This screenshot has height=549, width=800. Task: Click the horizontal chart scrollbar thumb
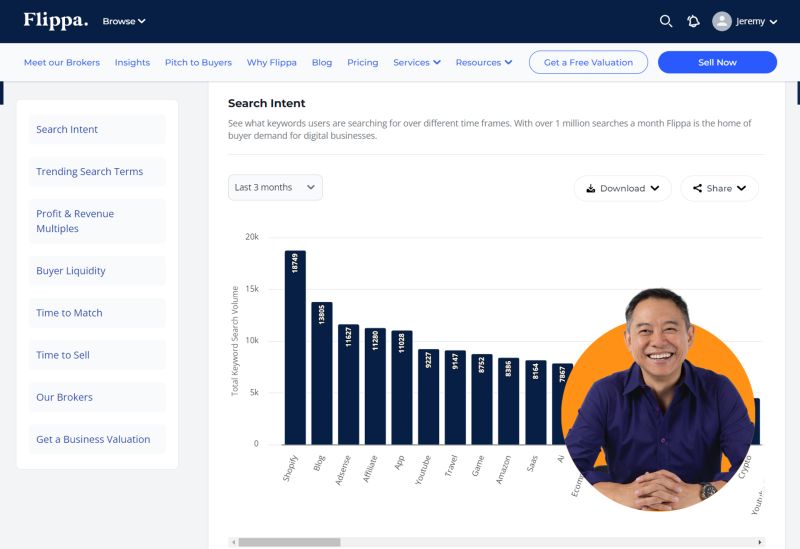point(289,542)
